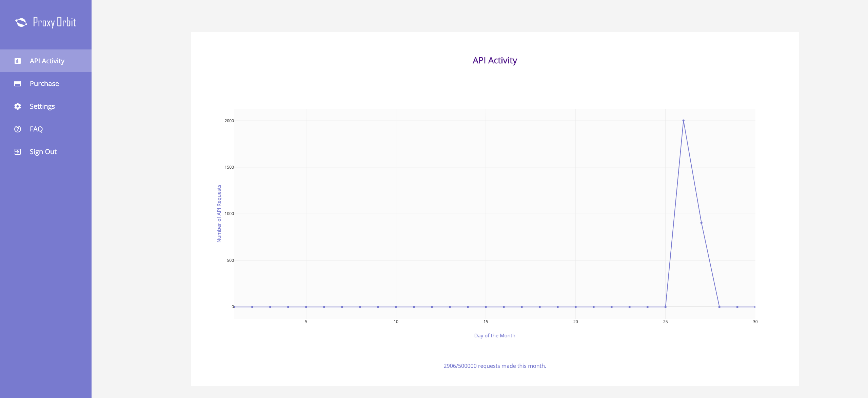
Task: Select the day 25 data point at zero
Action: (x=665, y=307)
